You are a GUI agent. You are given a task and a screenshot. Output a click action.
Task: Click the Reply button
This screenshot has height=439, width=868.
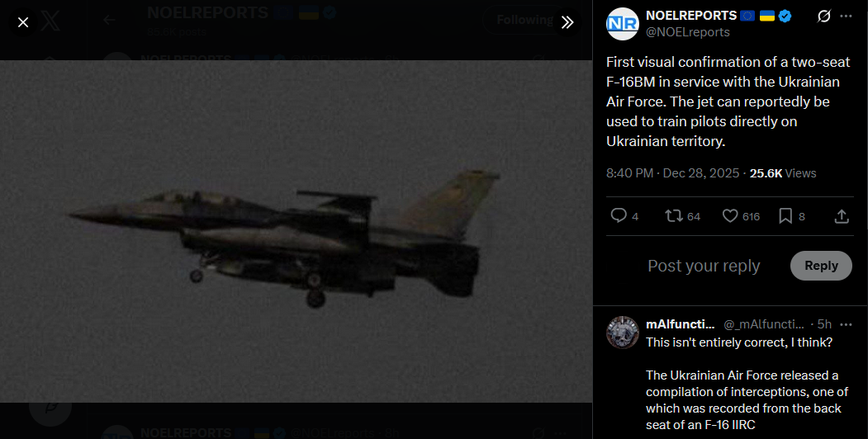[x=821, y=266]
